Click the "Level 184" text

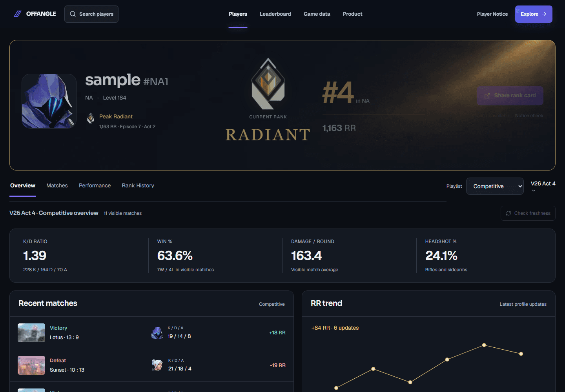pos(115,98)
